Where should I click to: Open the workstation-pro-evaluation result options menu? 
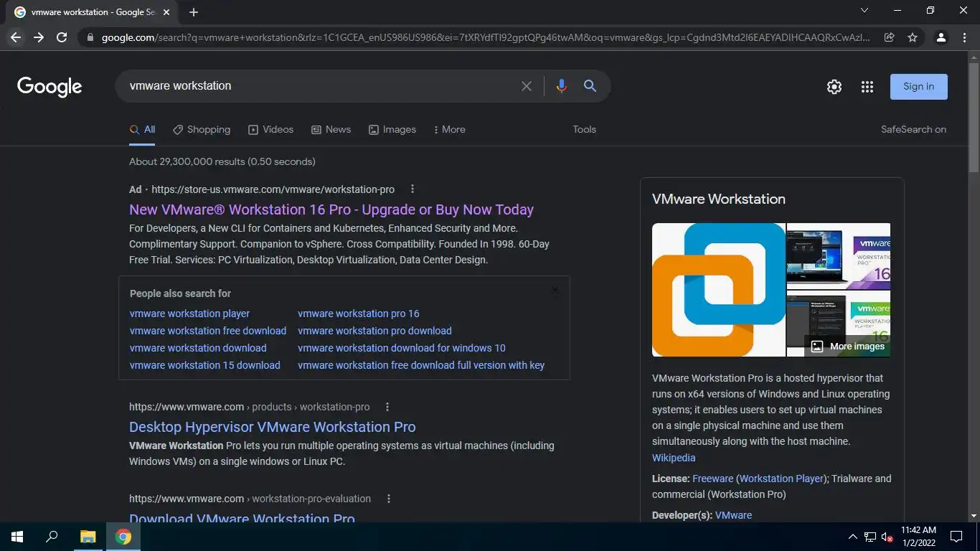(x=389, y=499)
